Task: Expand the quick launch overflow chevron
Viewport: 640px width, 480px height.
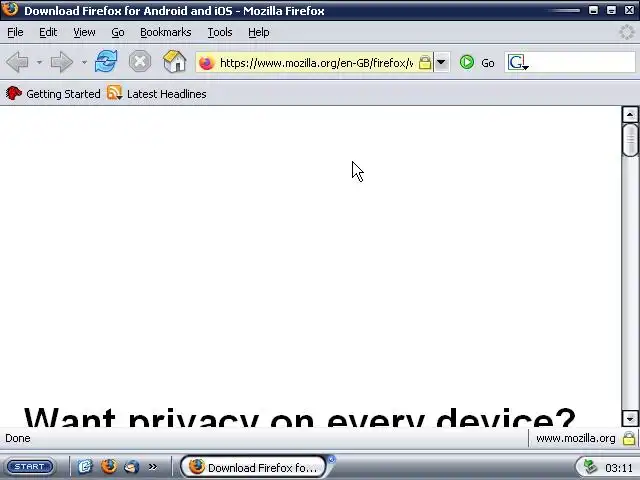Action: click(x=153, y=467)
